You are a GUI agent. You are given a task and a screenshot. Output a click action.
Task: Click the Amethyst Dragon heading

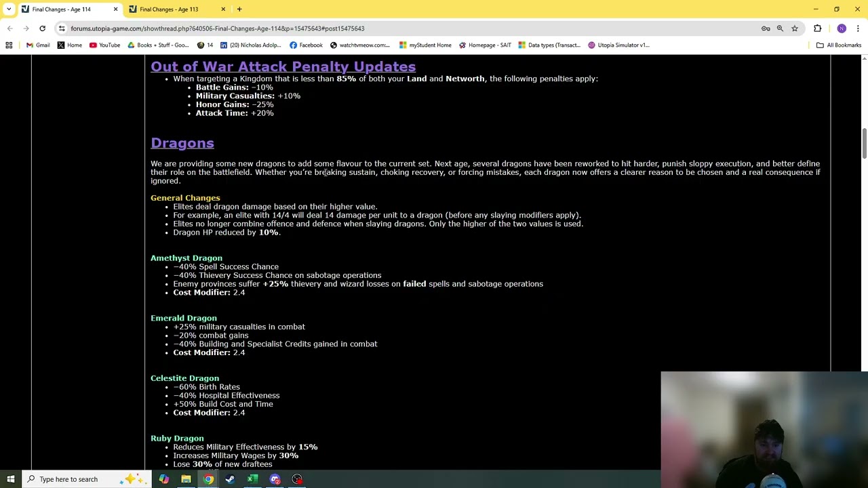pyautogui.click(x=186, y=258)
